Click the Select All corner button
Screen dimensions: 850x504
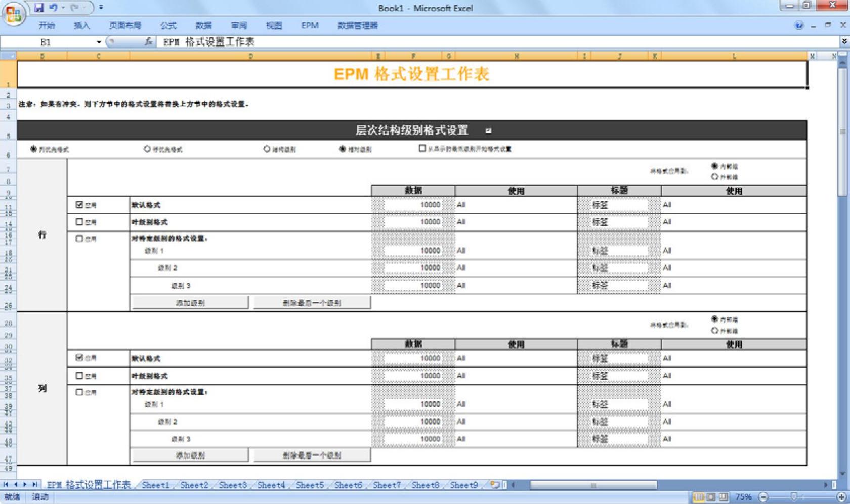pyautogui.click(x=8, y=56)
